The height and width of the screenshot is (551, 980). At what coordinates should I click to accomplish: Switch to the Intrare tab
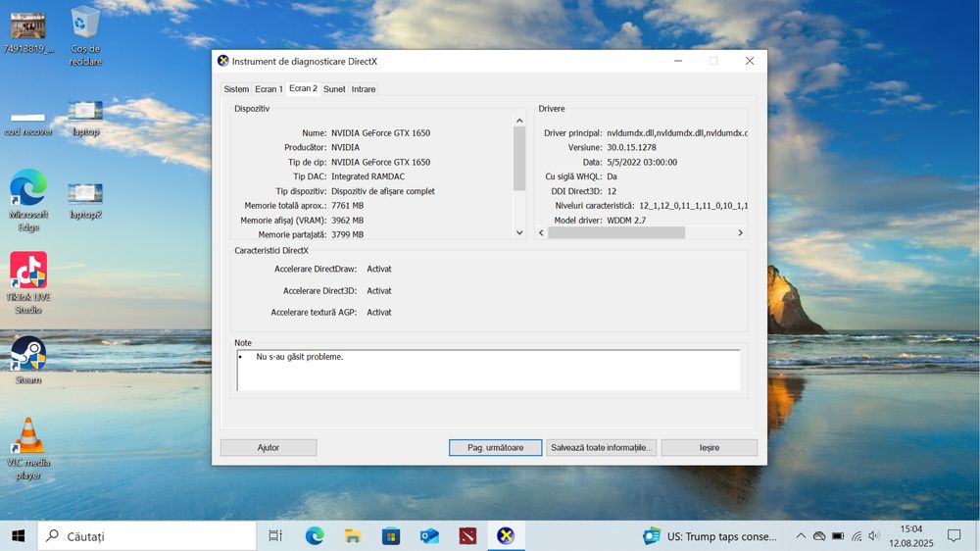click(x=364, y=89)
